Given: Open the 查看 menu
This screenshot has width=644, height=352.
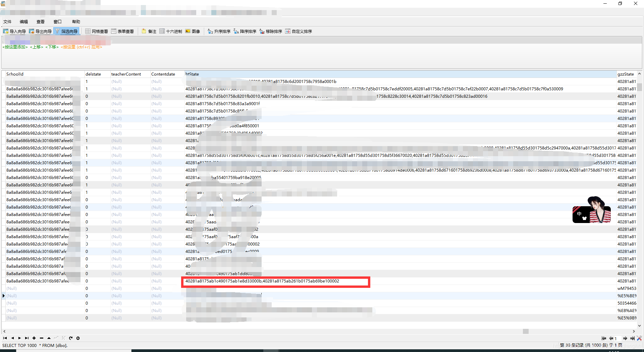Looking at the screenshot, I should 41,22.
